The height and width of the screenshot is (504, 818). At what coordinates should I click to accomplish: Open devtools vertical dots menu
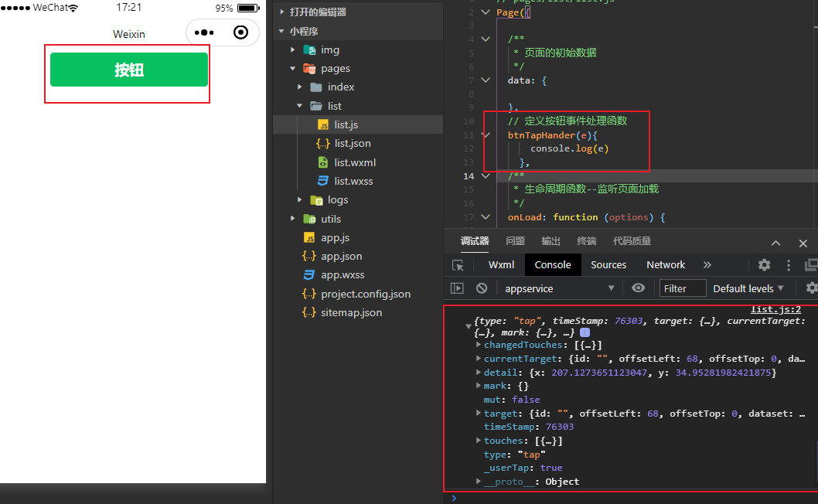click(x=789, y=265)
